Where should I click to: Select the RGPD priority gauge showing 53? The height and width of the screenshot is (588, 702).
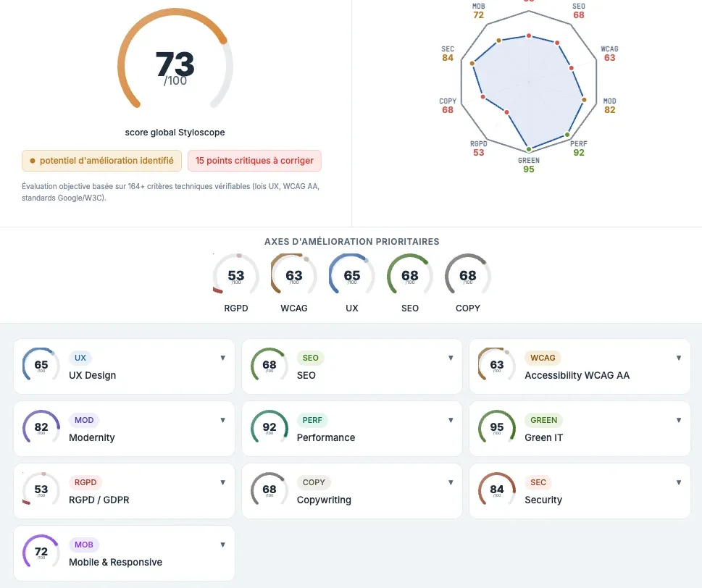[x=236, y=277]
